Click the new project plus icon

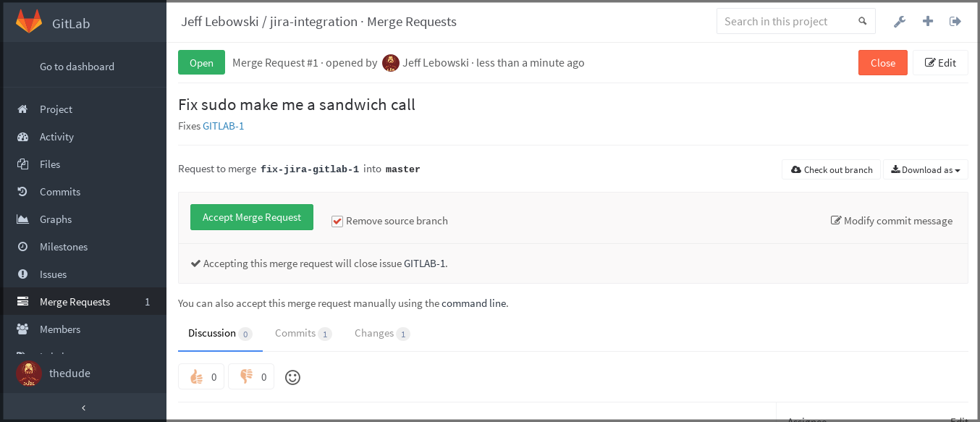927,21
